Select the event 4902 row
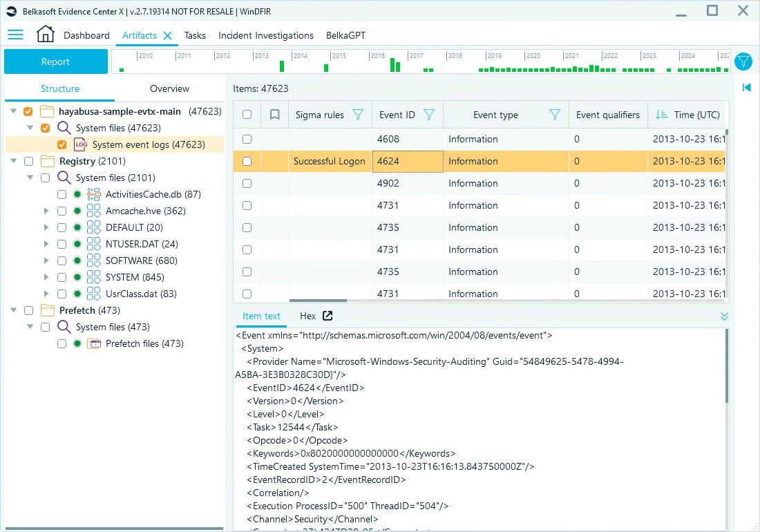Image resolution: width=760 pixels, height=532 pixels. coord(479,183)
